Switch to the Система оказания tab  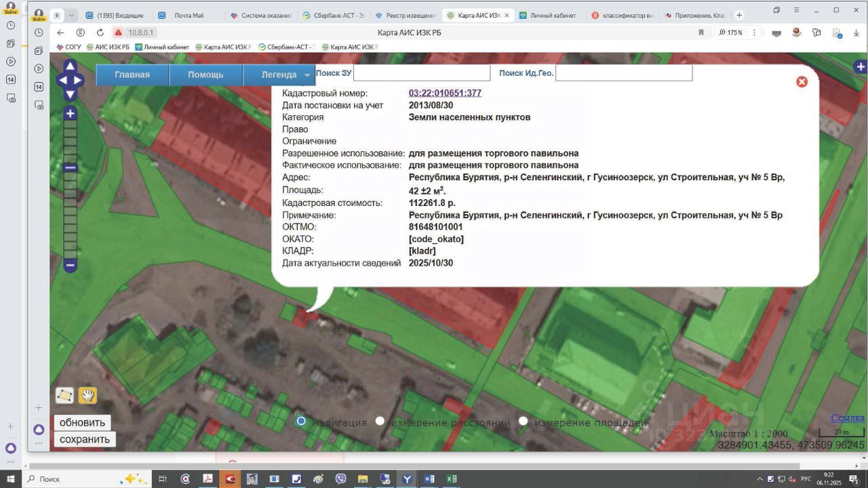click(260, 15)
